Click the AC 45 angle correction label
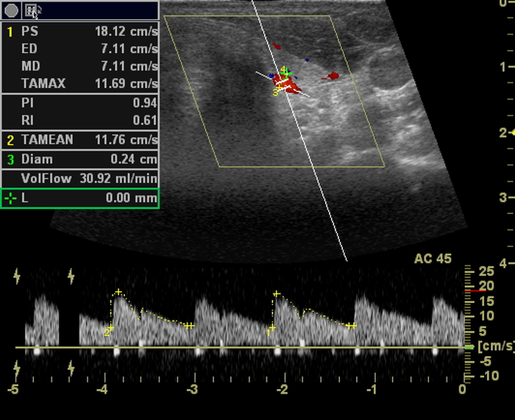Viewport: 515px width, 420px height. 433,259
